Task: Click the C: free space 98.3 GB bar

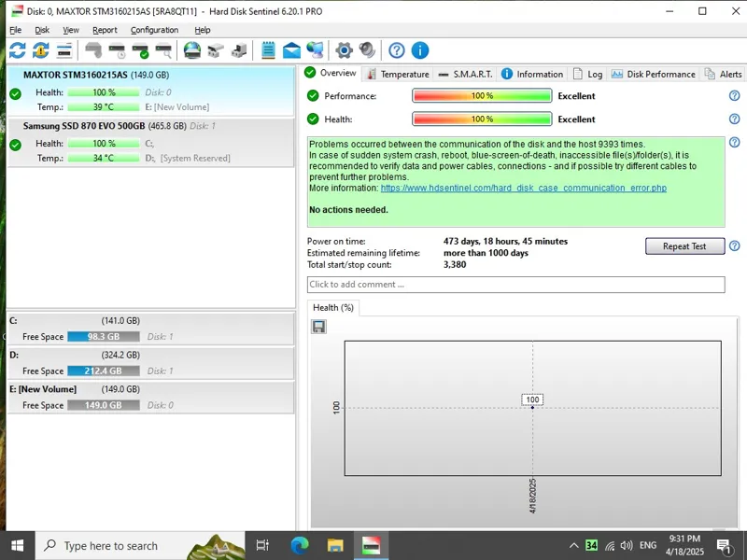Action: [104, 337]
